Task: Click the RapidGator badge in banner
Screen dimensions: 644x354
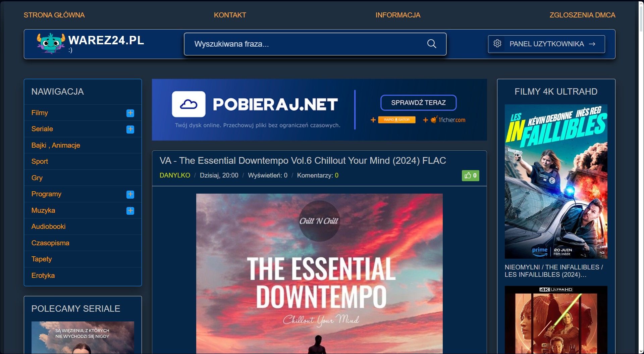Action: (397, 120)
